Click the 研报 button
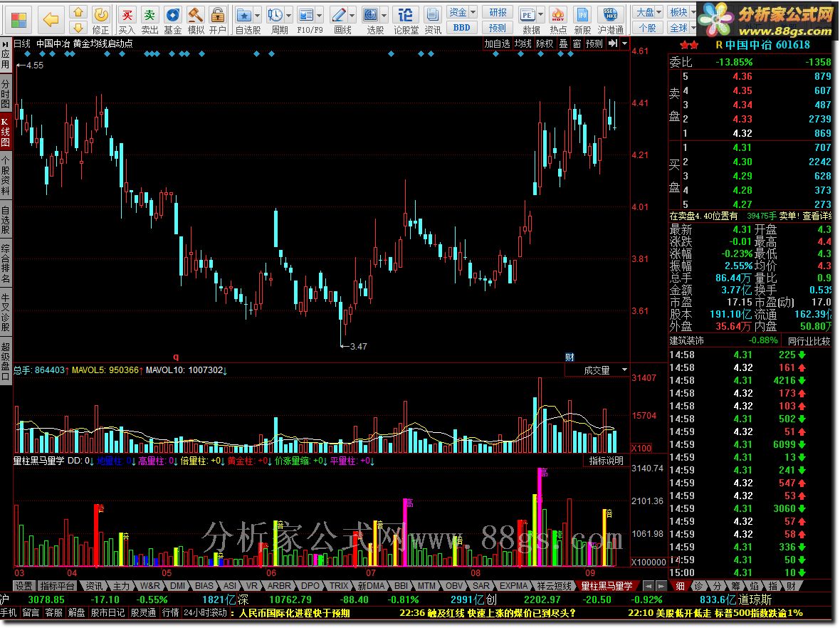The image size is (840, 628). coord(498,12)
